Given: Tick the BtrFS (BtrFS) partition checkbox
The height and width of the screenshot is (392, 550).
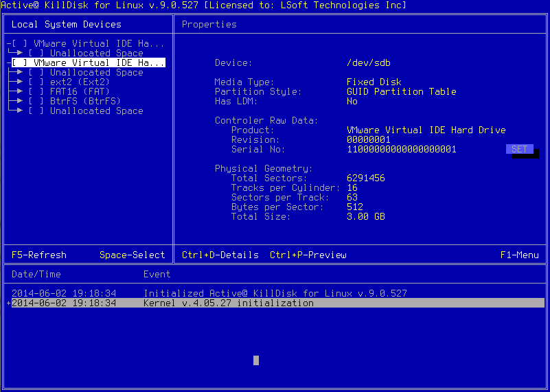Looking at the screenshot, I should [x=36, y=102].
